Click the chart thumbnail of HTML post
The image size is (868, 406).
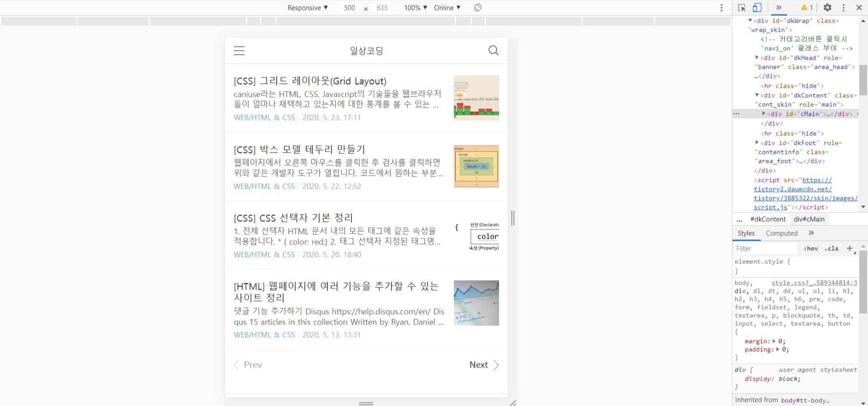(476, 303)
